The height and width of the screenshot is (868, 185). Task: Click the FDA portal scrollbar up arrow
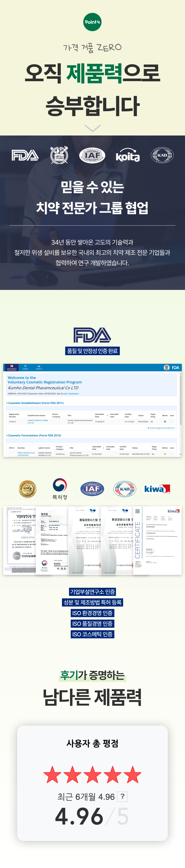point(181,374)
